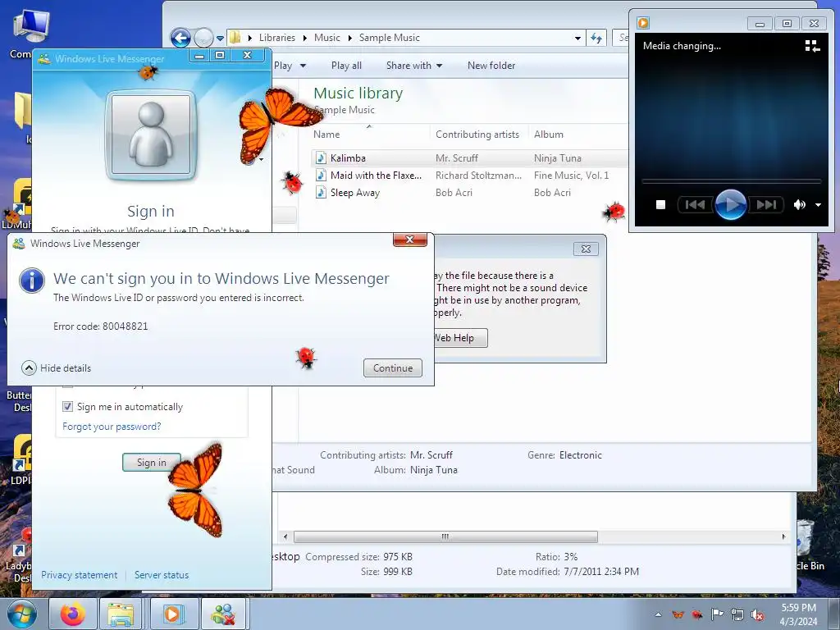Click Web Help in the playback error dialog
The height and width of the screenshot is (630, 840).
[459, 338]
